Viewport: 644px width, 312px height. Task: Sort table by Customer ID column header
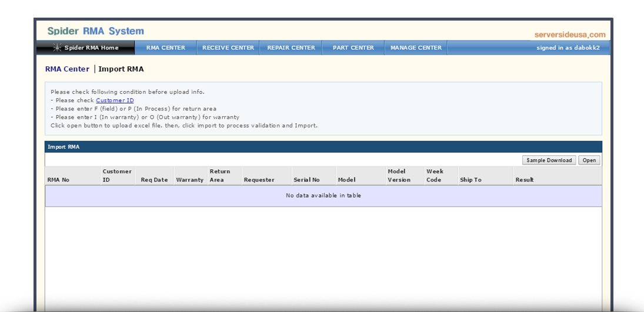pos(118,176)
